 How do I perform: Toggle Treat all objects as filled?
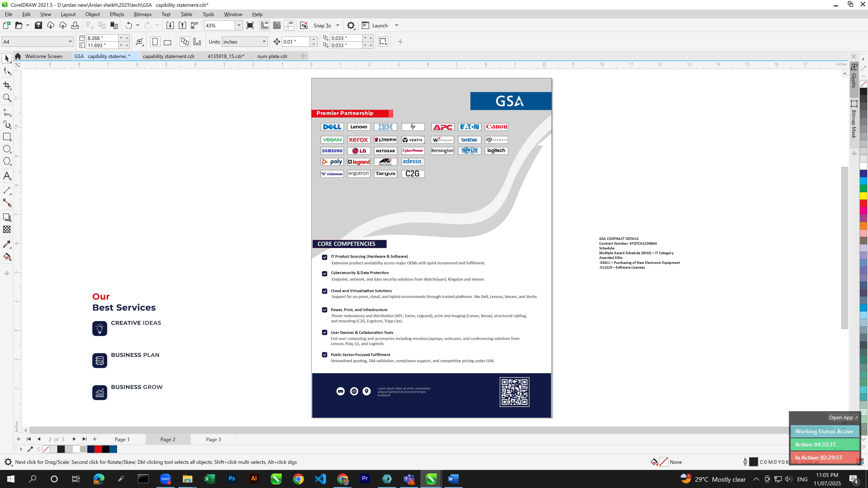click(x=383, y=41)
